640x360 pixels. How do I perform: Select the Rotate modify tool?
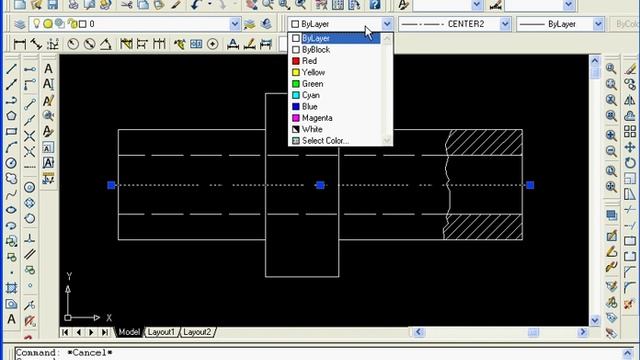tap(630, 163)
